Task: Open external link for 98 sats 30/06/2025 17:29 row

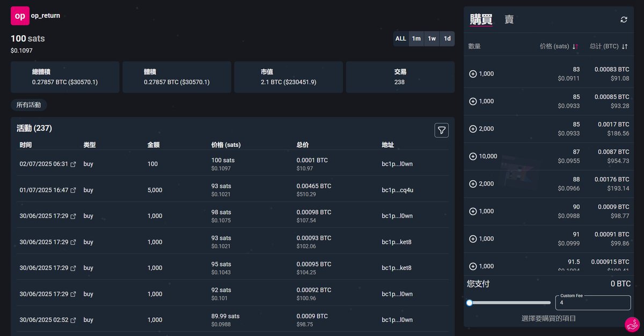Action: pos(74,216)
